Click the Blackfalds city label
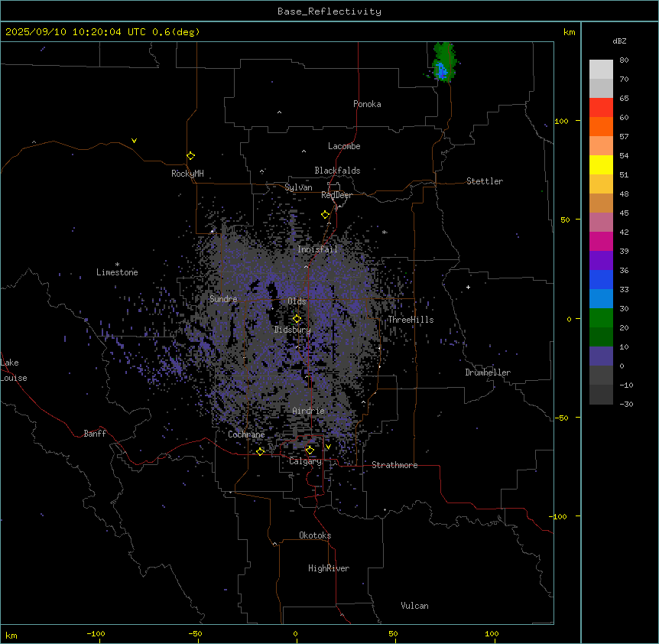Image resolution: width=659 pixels, height=644 pixels. (337, 171)
